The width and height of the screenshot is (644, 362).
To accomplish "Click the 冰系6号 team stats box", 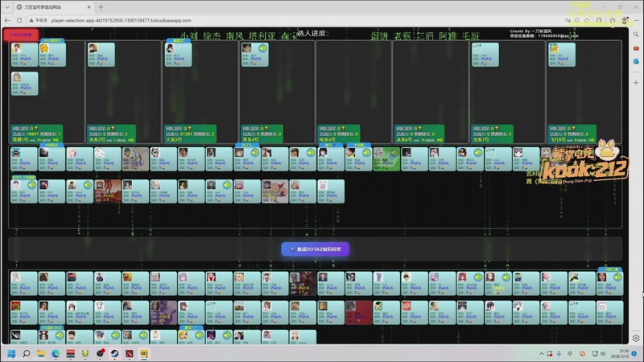I will click(x=419, y=134).
